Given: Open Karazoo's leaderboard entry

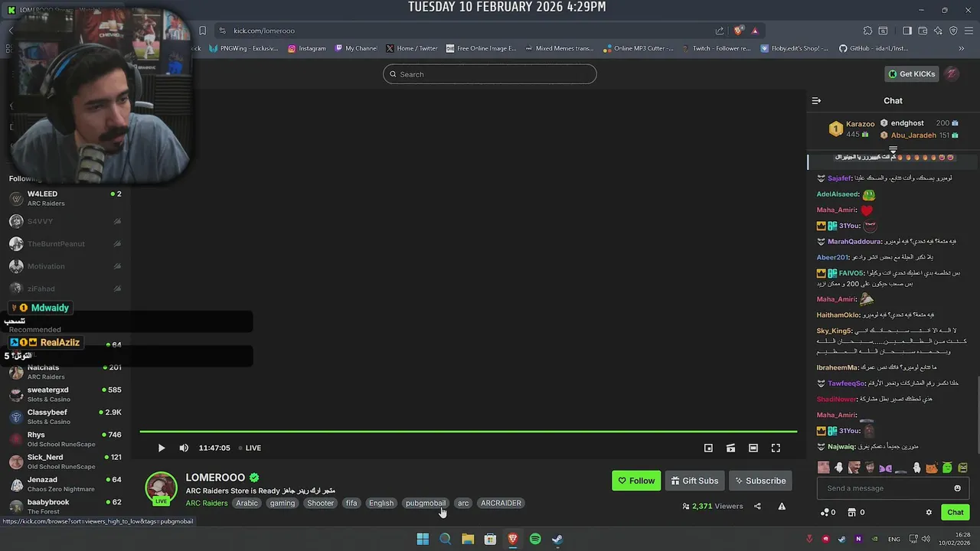Looking at the screenshot, I should [851, 129].
